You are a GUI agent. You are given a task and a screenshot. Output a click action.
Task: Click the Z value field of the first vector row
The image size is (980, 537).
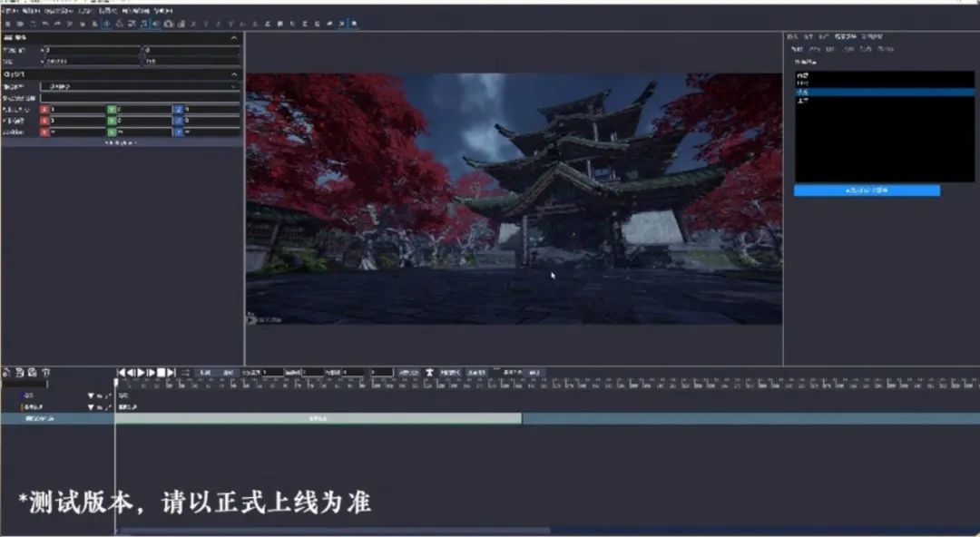(x=211, y=110)
